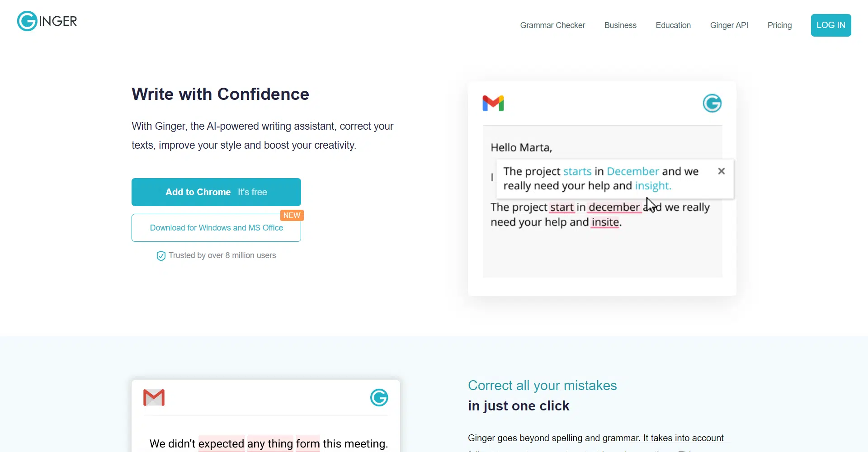Click the underlined word "december"
This screenshot has height=452, width=868.
tap(614, 207)
